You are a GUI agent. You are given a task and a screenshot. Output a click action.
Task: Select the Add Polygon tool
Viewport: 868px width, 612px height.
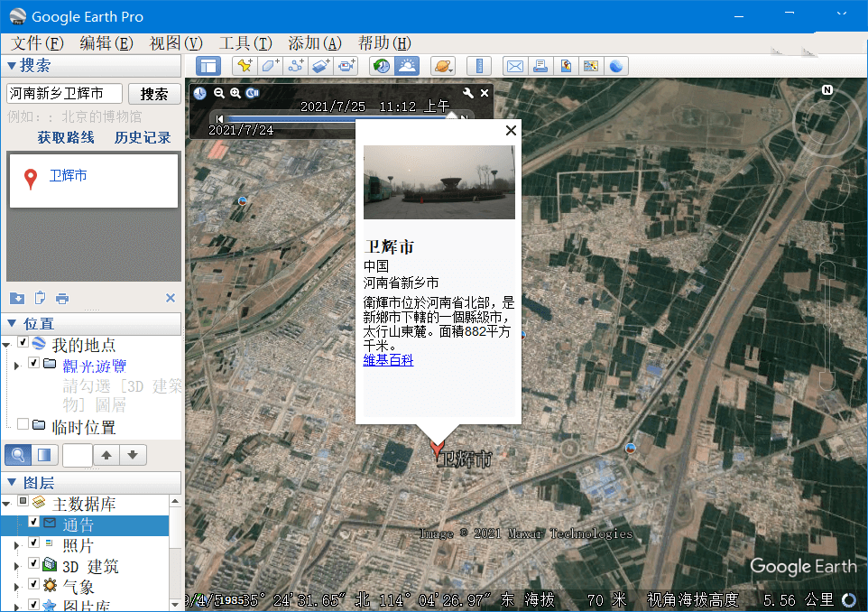(271, 66)
